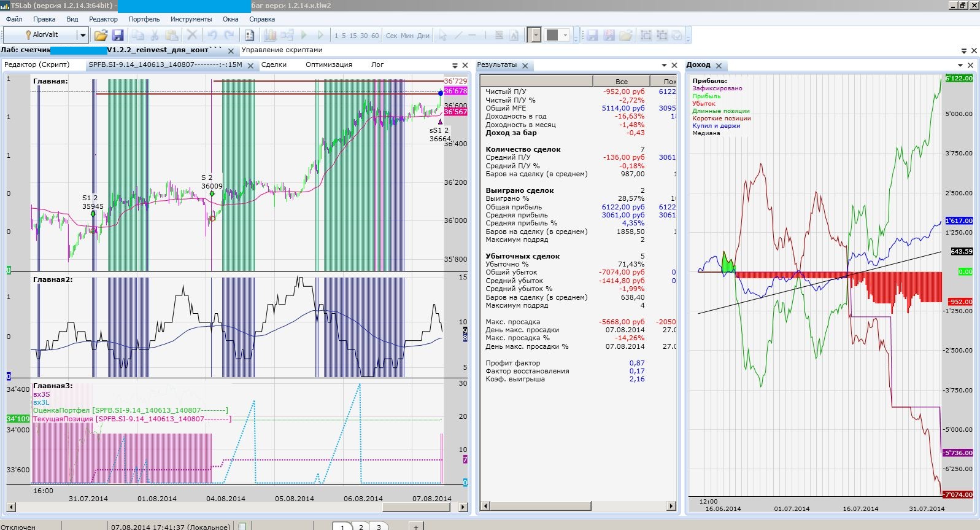Click the green run script arrow
Viewport: 980px width, 530px height.
(x=304, y=35)
